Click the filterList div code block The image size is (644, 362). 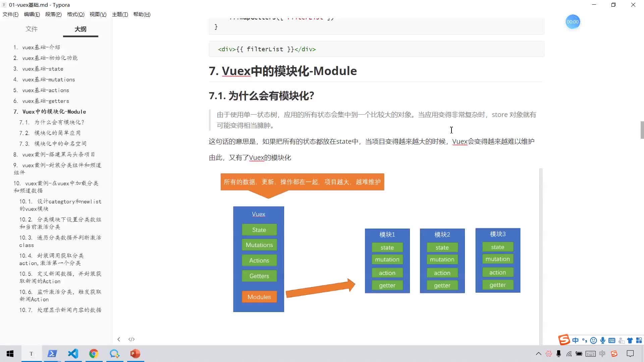click(x=376, y=49)
